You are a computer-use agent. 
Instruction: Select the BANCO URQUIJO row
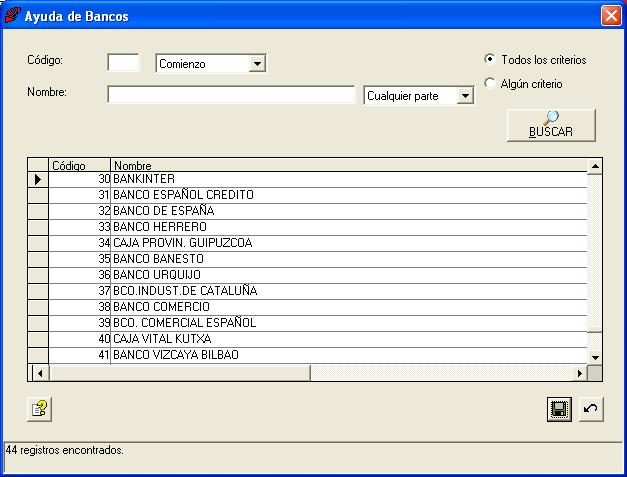[307, 275]
